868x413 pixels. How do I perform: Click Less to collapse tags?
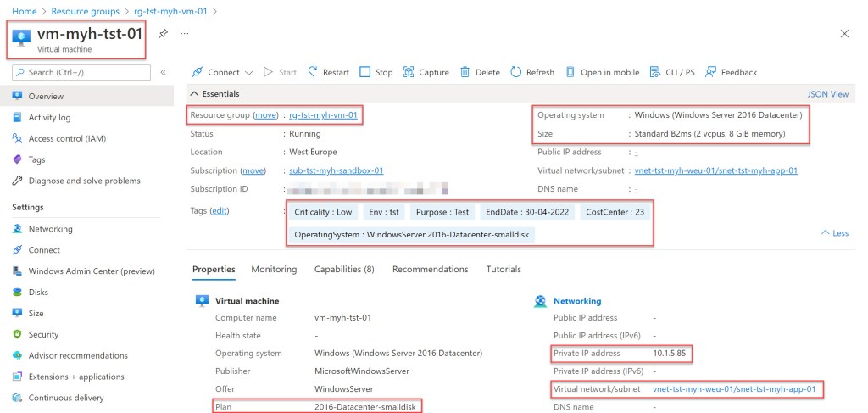(834, 232)
